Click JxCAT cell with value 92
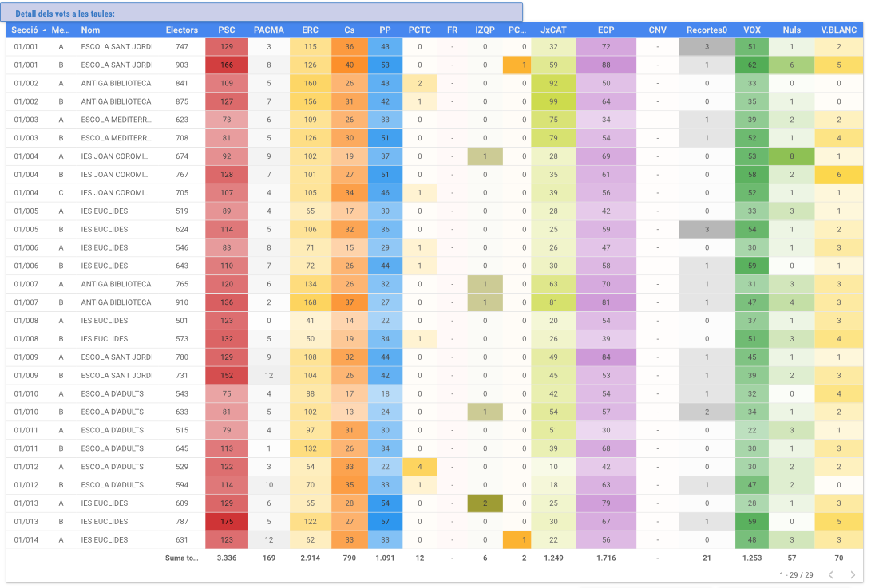 click(x=553, y=83)
